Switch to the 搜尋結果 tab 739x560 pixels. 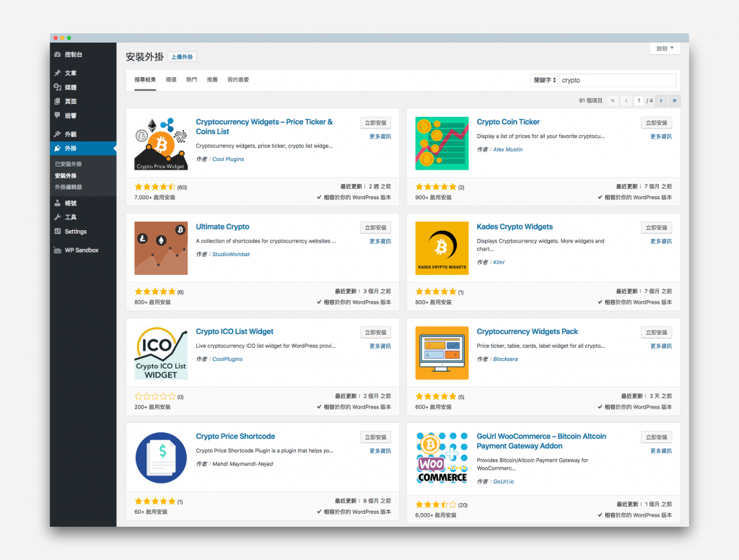(x=144, y=79)
